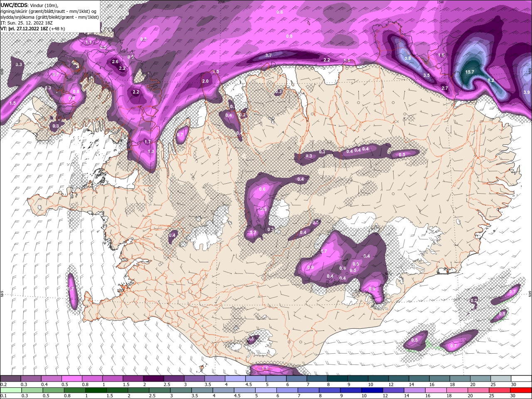Pick the pure red swatch ending the lower legend row

coord(522,390)
